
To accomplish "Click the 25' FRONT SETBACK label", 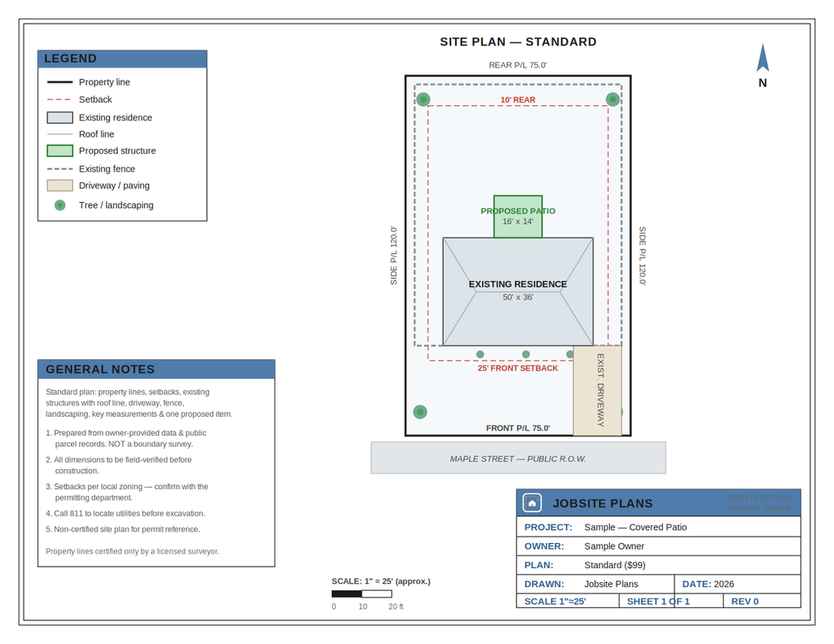I will (x=517, y=368).
